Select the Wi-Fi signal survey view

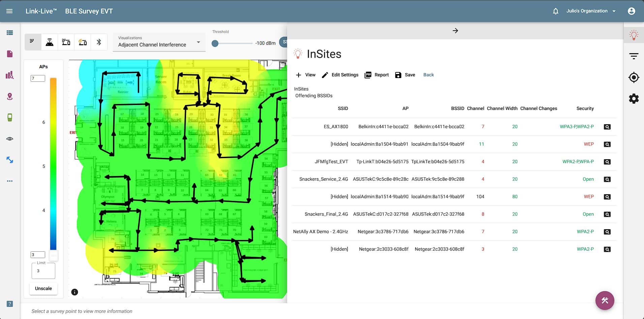pos(33,42)
